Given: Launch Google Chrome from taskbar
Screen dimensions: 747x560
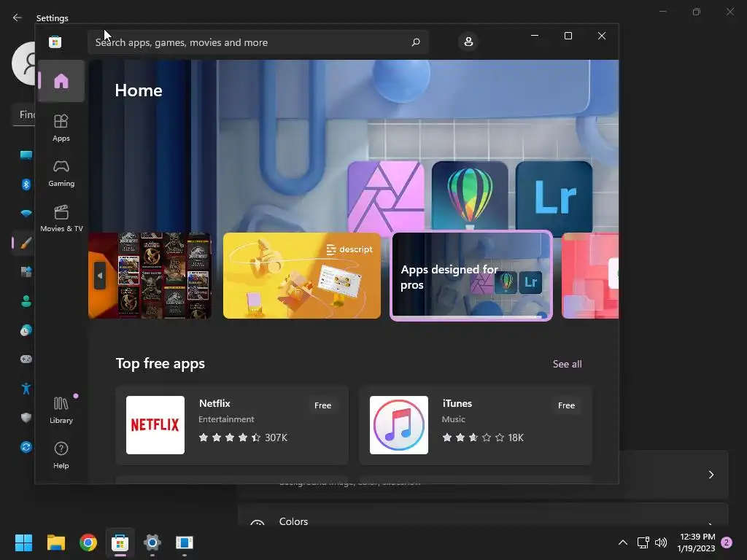Looking at the screenshot, I should (88, 542).
